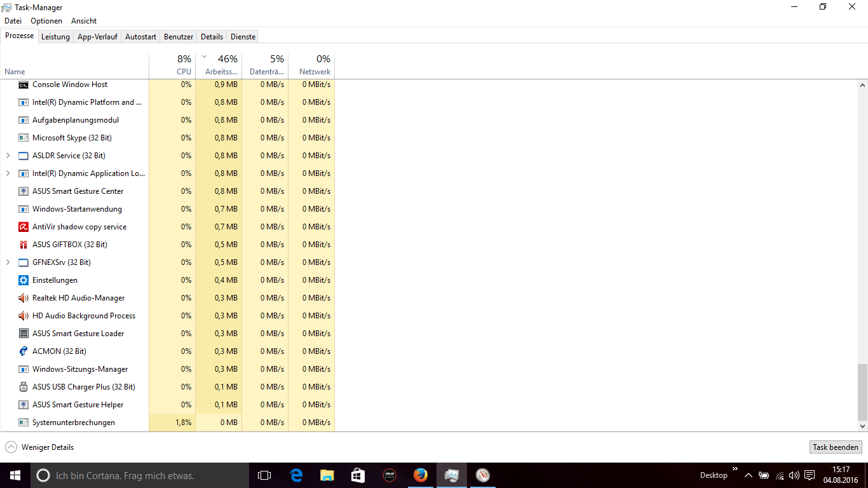
Task: Click the 1,8% CPU value of Systemunterbrechungen
Action: (x=183, y=423)
